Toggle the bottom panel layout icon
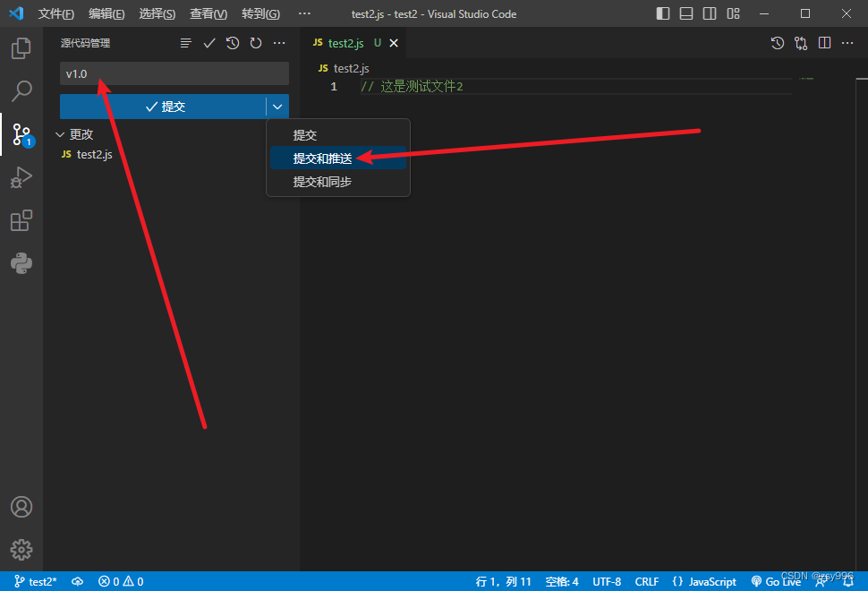Viewport: 868px width, 591px height. (685, 13)
